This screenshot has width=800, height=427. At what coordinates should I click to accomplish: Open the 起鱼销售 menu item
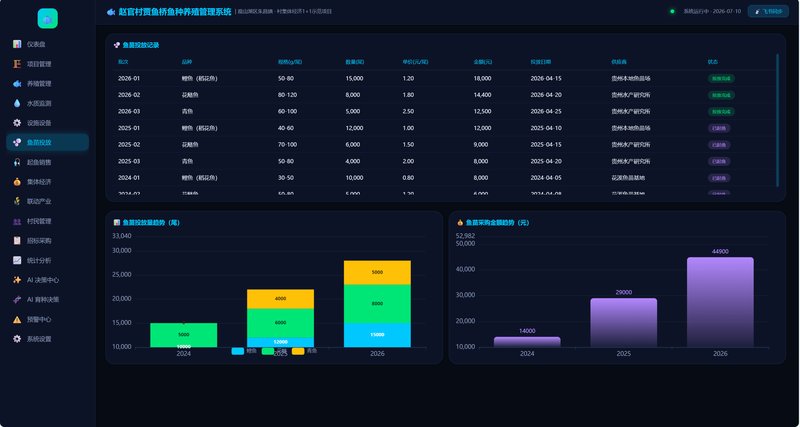click(x=47, y=162)
